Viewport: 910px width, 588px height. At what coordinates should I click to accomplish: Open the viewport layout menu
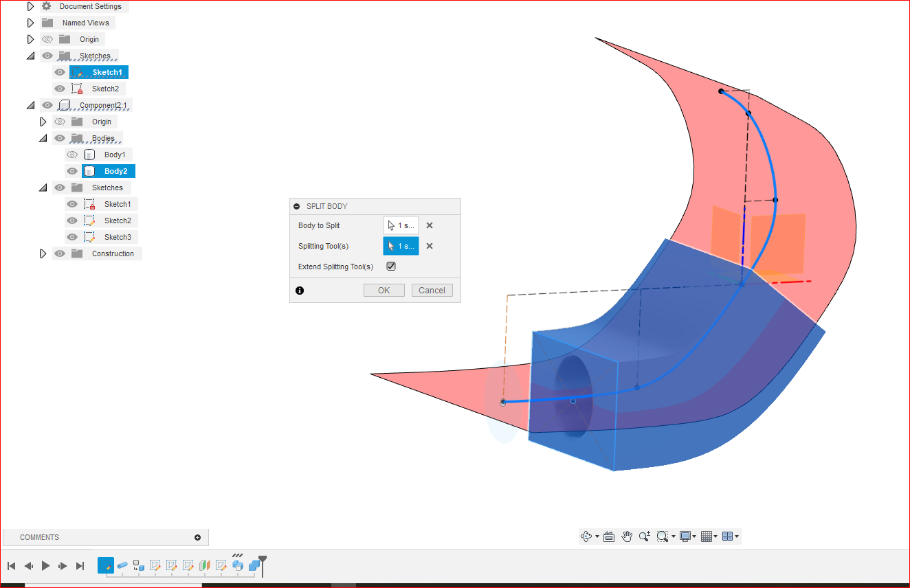coord(728,536)
